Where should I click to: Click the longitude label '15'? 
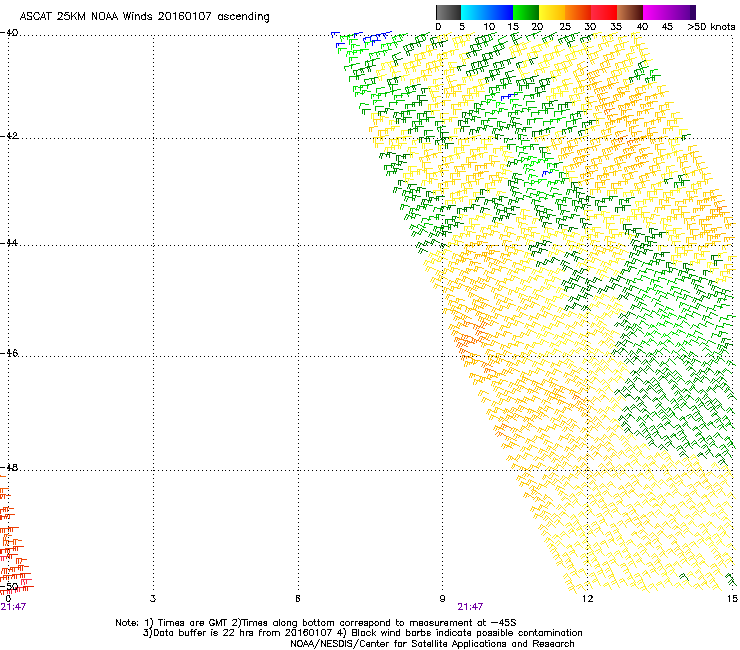(x=732, y=599)
